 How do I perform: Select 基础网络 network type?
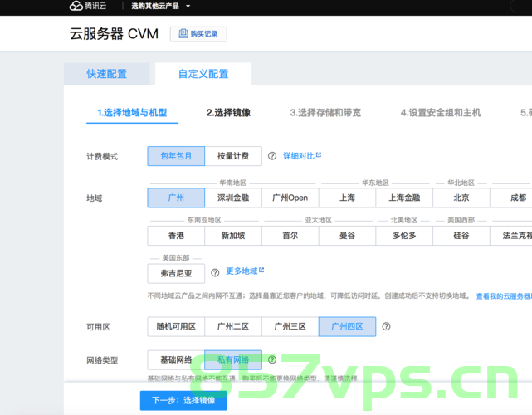tap(176, 359)
